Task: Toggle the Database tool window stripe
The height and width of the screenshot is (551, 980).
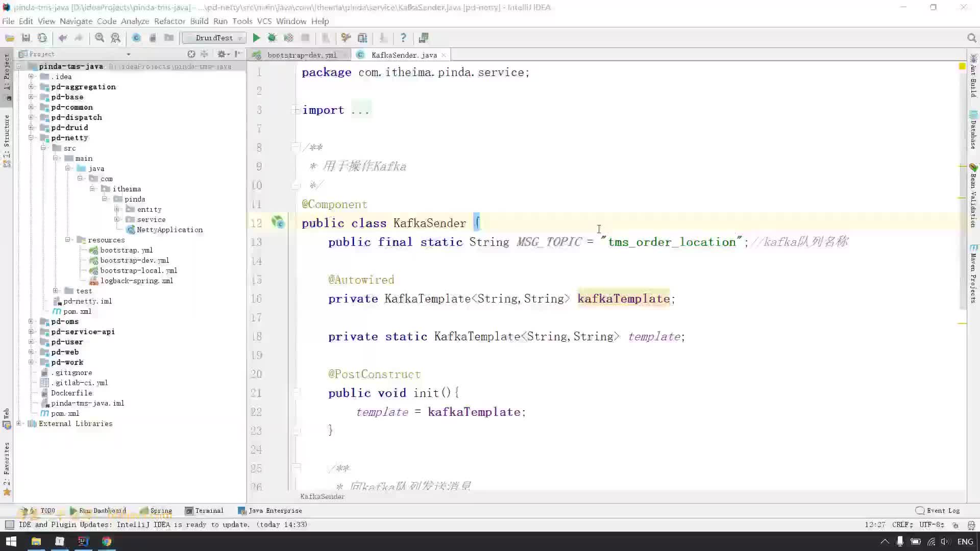Action: click(x=973, y=130)
